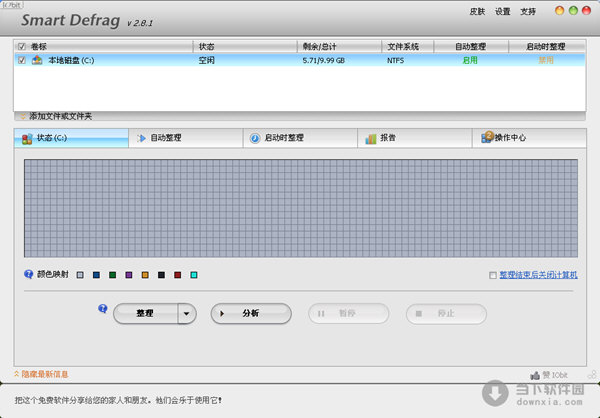This screenshot has width=600, height=418.
Task: Click the green maximize window button
Action: [573, 11]
